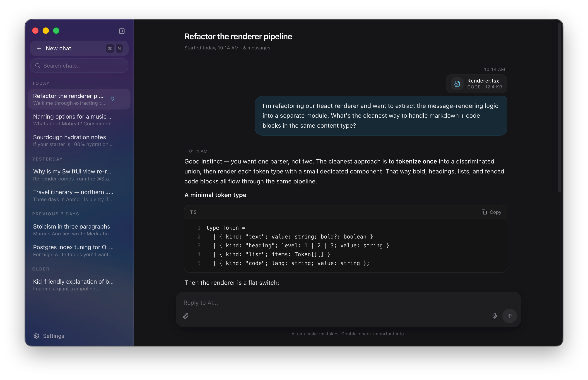588x380 pixels.
Task: Open Travel itinerary northern Japan chat
Action: (x=79, y=195)
